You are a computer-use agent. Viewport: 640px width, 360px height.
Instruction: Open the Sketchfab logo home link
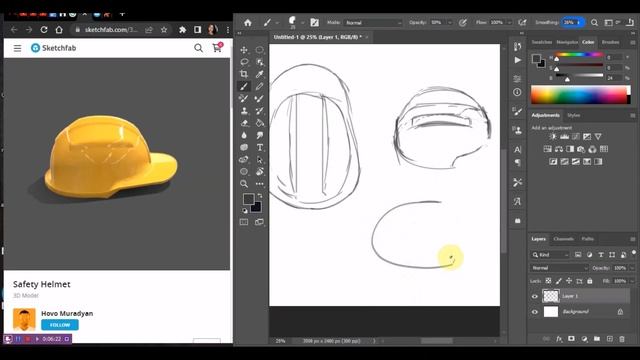(x=53, y=48)
